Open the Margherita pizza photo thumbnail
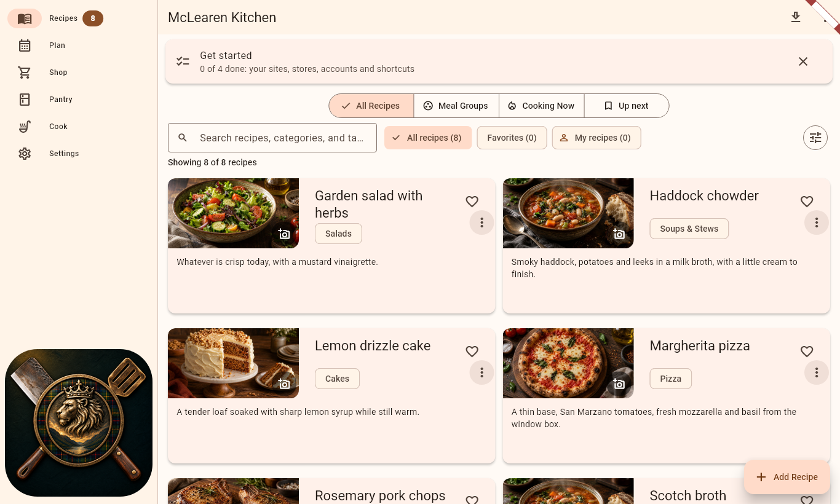Viewport: 840px width, 504px height. [x=568, y=363]
